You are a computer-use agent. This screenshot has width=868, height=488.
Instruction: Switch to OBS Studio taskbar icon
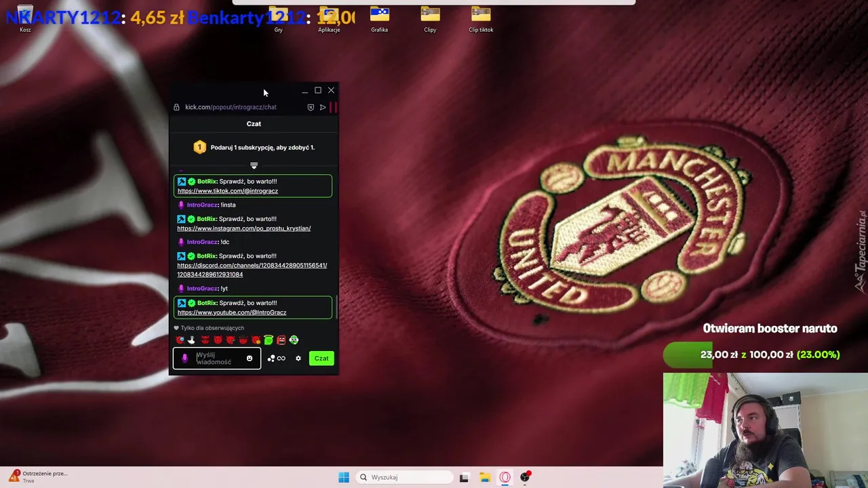525,477
